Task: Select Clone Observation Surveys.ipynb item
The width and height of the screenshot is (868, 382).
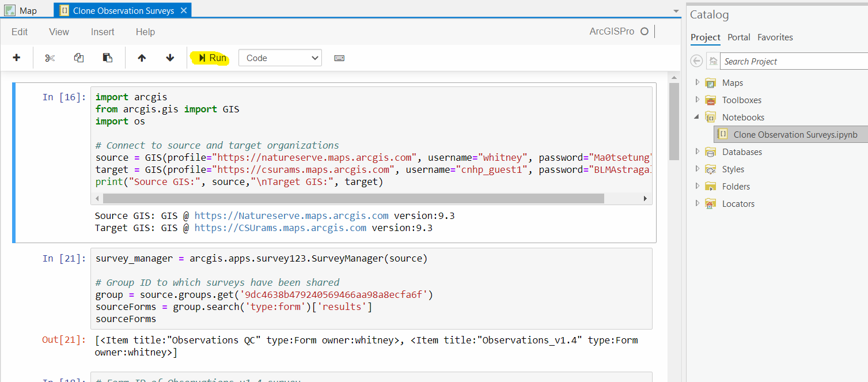Action: tap(790, 134)
